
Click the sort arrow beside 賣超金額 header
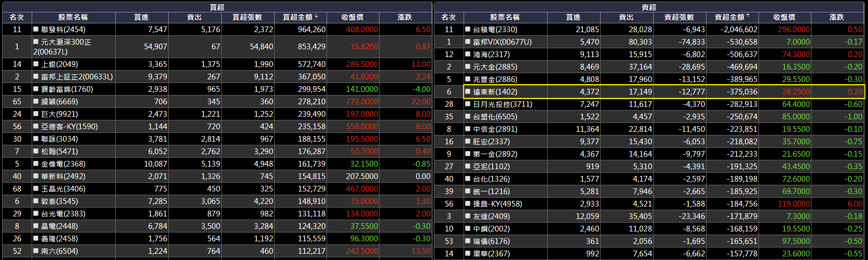pos(748,17)
